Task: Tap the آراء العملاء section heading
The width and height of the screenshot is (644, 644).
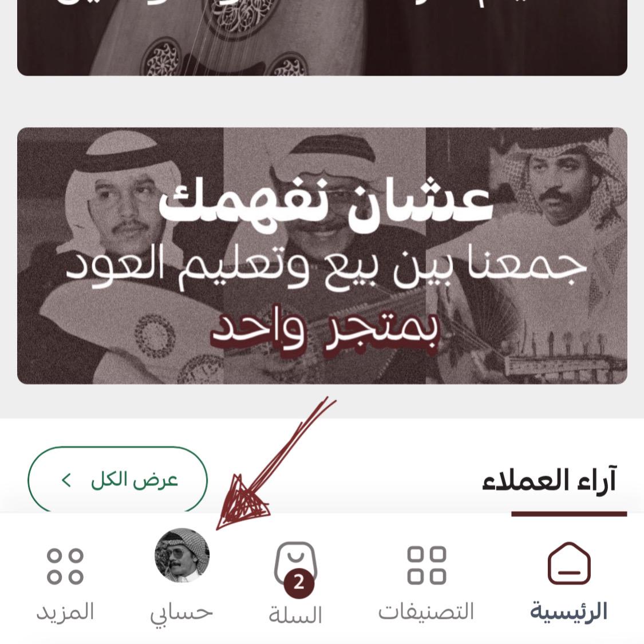Action: [x=549, y=480]
